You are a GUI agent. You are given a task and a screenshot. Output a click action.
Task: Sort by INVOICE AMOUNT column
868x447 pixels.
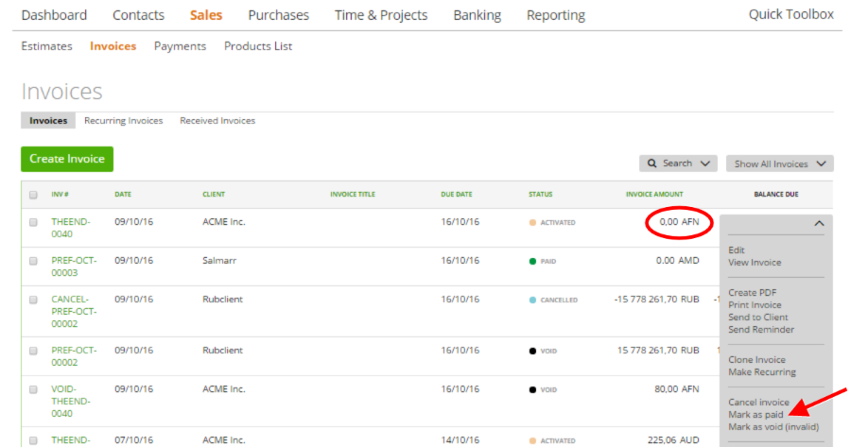coord(654,194)
